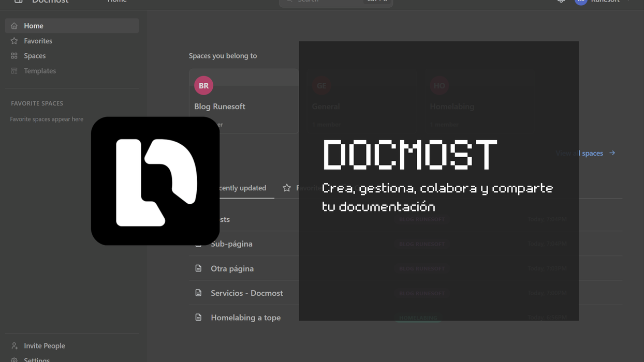Click the arrow next to View all spaces
This screenshot has height=362, width=644.
(612, 153)
